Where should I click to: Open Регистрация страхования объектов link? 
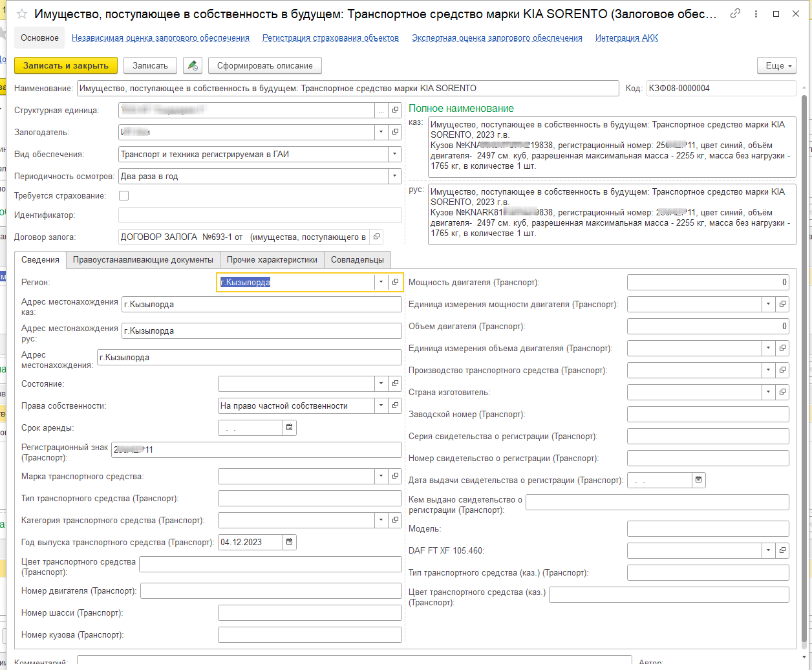point(330,38)
